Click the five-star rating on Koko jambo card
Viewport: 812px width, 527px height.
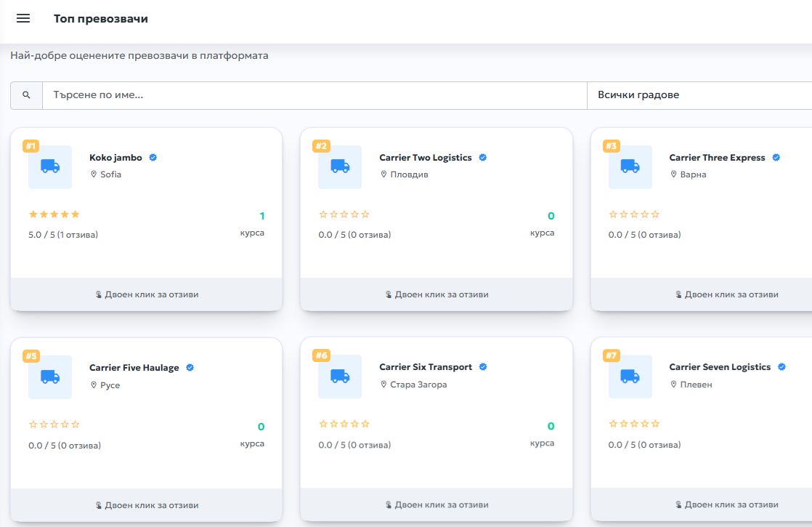pyautogui.click(x=54, y=214)
